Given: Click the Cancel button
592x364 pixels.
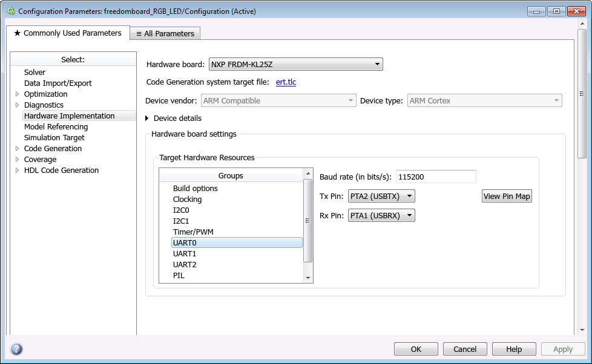Looking at the screenshot, I should [464, 349].
